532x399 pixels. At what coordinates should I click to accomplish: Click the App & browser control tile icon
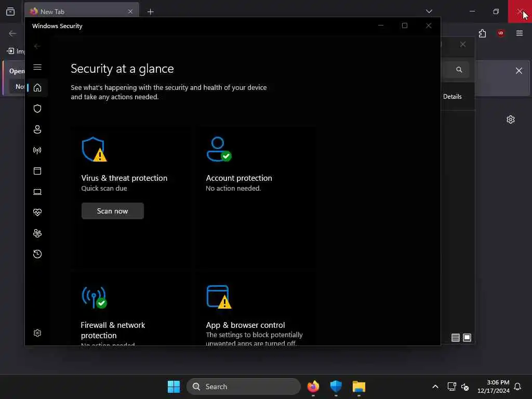pyautogui.click(x=219, y=297)
